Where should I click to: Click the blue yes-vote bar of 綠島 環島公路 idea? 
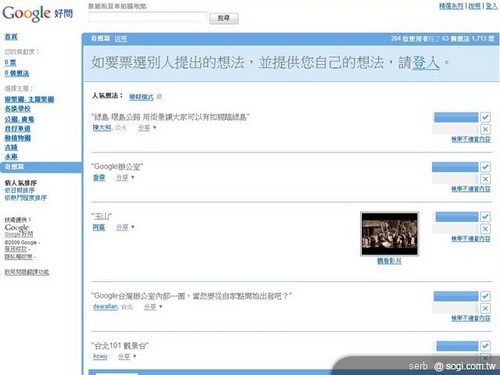(x=456, y=117)
